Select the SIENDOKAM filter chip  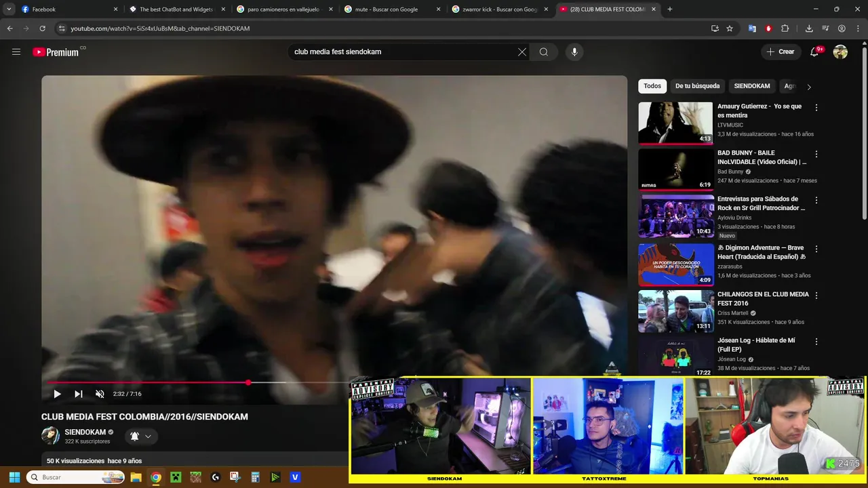coord(752,86)
